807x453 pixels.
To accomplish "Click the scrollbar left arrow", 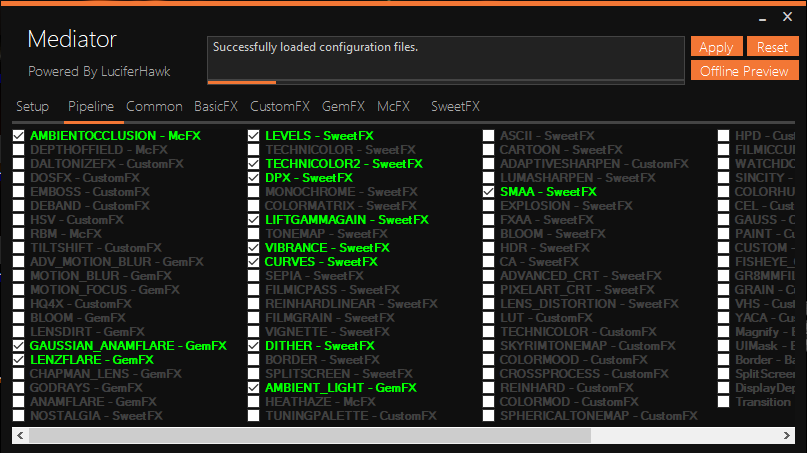I will pyautogui.click(x=20, y=435).
